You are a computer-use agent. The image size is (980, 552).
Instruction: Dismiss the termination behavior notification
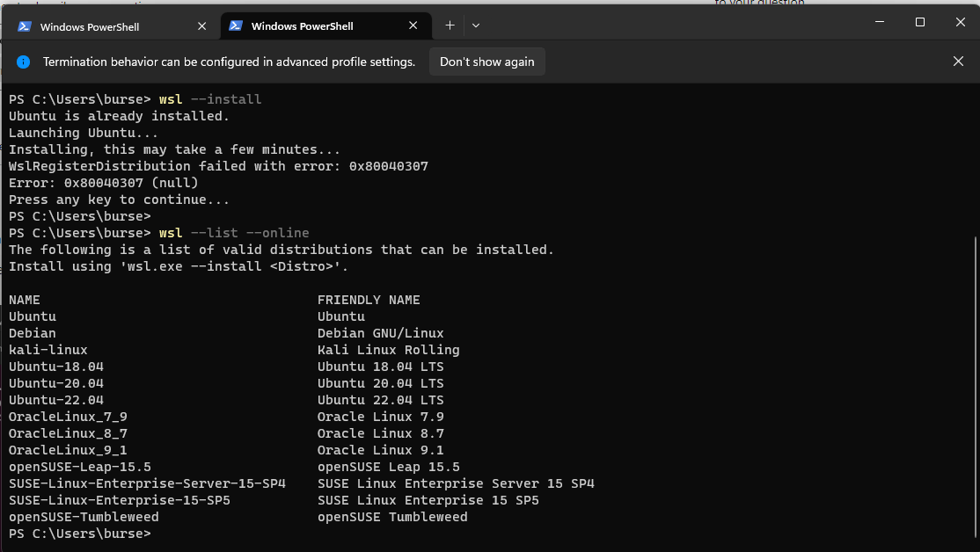tap(958, 62)
